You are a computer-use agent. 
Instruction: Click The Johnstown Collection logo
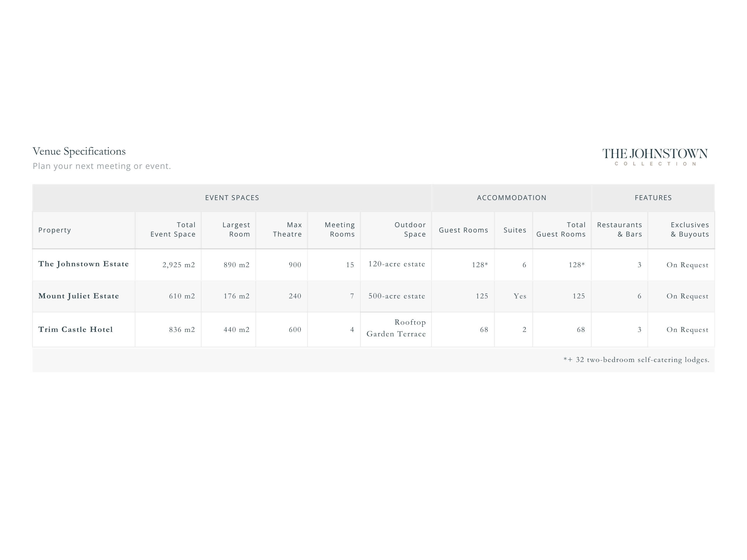[655, 157]
